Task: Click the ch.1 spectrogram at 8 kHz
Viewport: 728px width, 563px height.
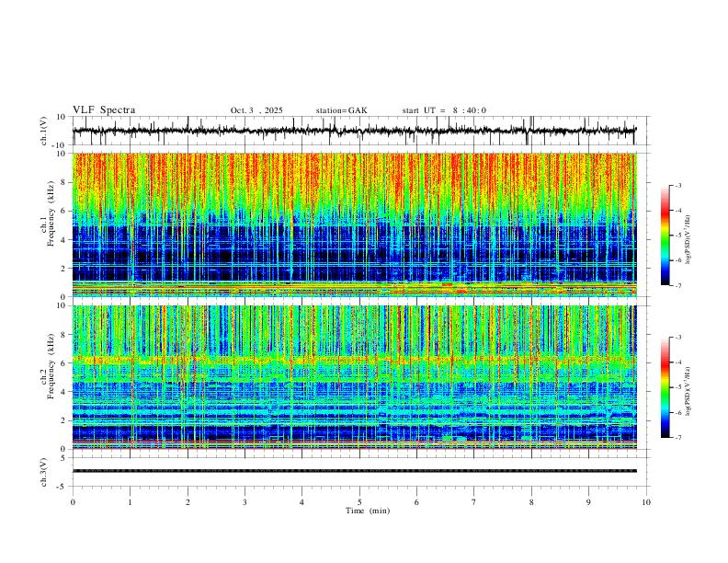Action: click(x=354, y=182)
